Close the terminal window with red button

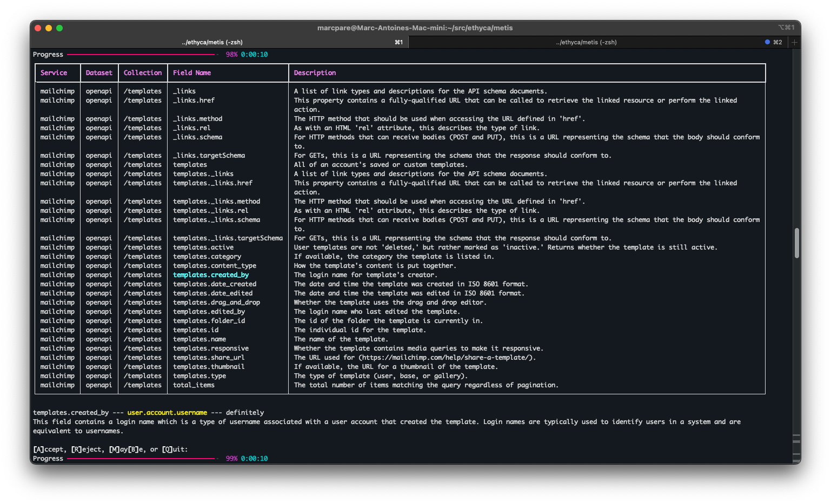[38, 28]
